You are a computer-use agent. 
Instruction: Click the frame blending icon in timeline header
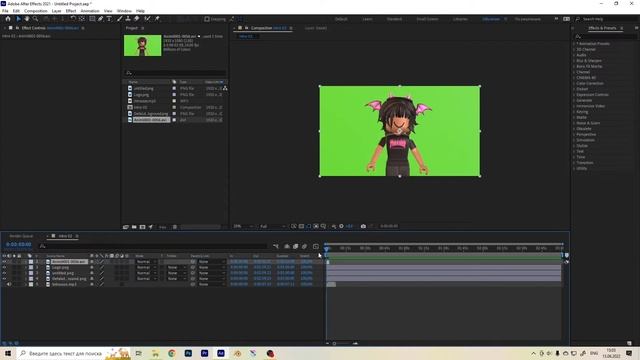295,246
